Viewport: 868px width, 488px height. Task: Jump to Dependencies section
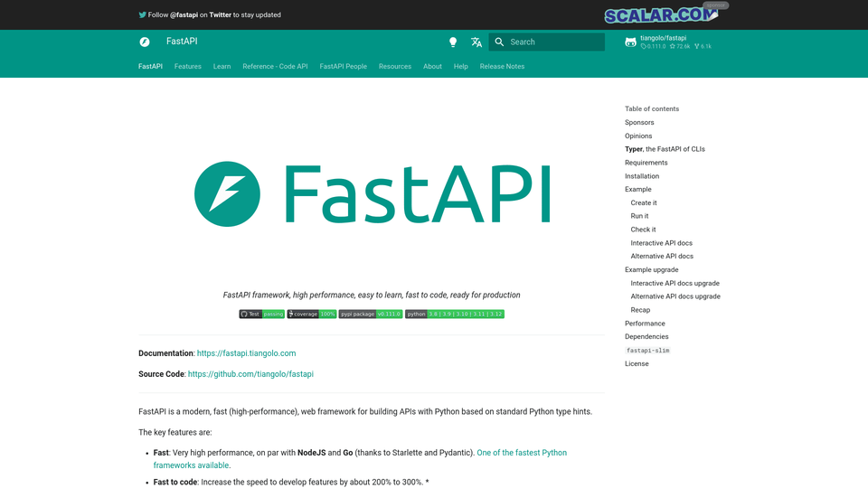point(646,336)
